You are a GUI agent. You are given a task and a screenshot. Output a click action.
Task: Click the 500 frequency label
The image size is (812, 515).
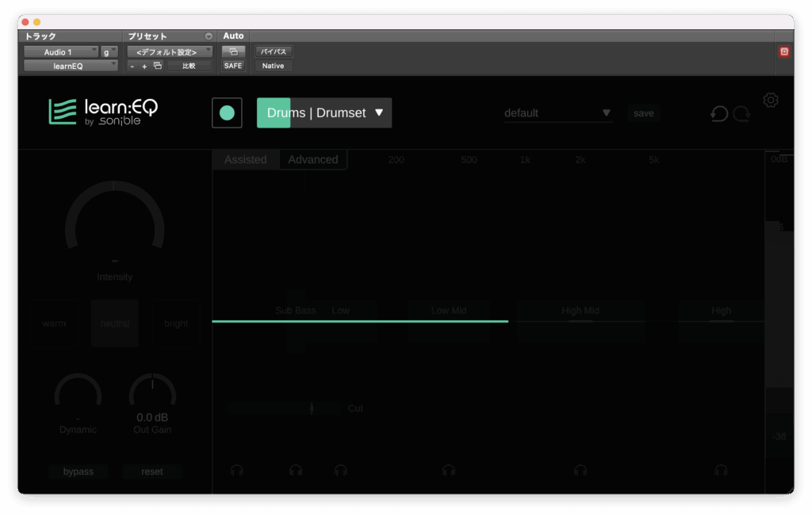pos(469,160)
